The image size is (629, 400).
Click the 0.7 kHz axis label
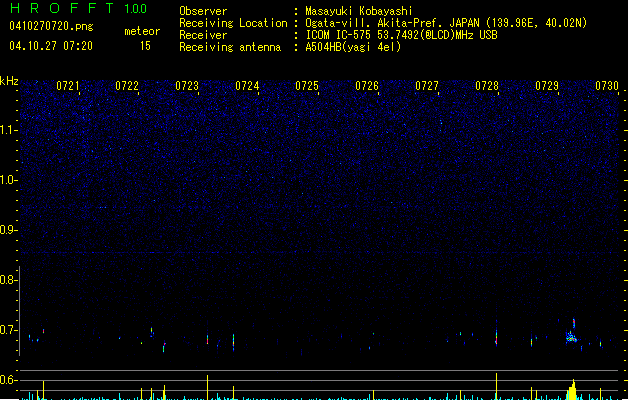[9, 330]
